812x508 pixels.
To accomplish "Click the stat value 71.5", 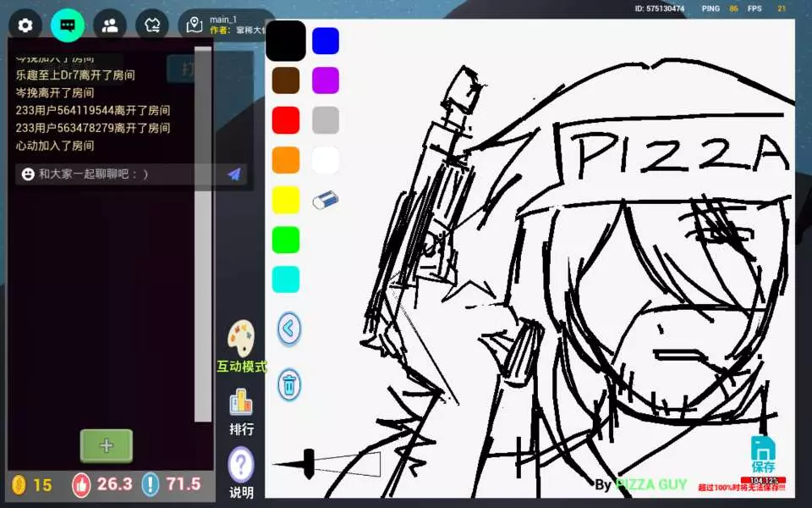I will [184, 484].
